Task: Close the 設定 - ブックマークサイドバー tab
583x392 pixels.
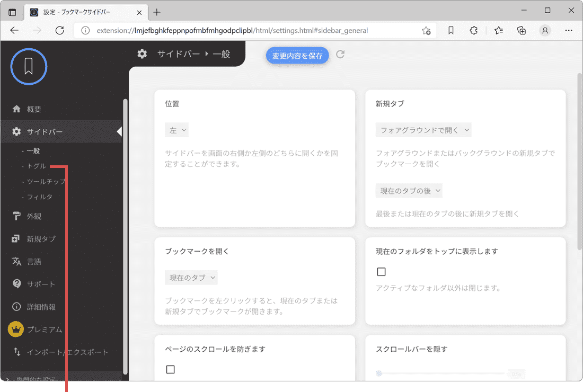Action: [139, 13]
